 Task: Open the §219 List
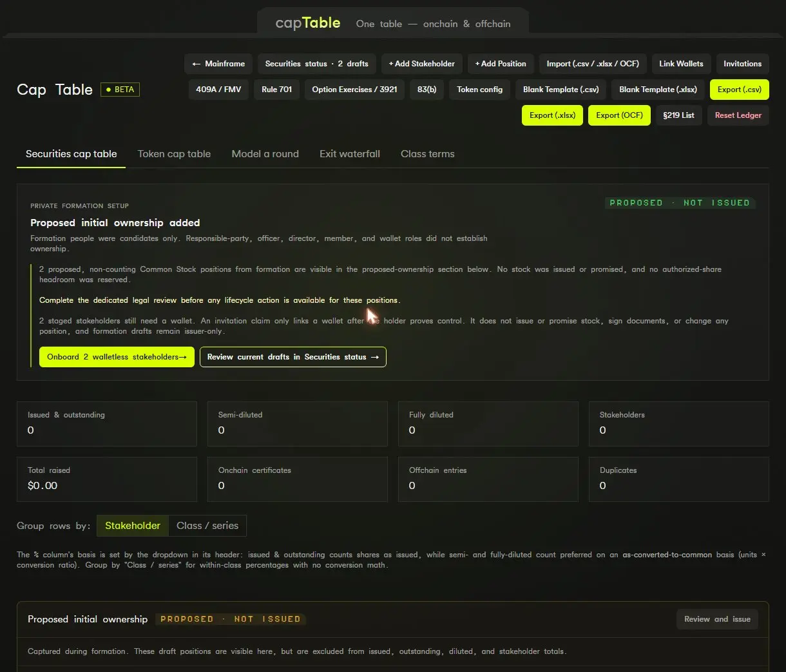point(678,115)
